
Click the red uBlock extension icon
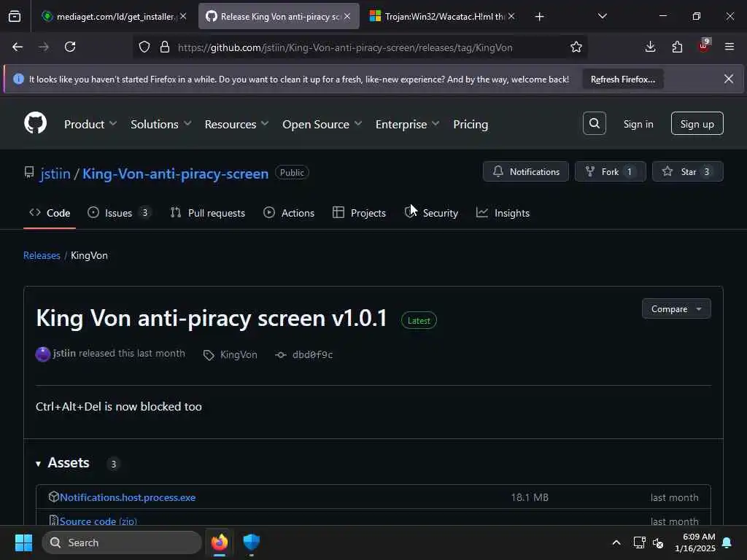tap(704, 46)
